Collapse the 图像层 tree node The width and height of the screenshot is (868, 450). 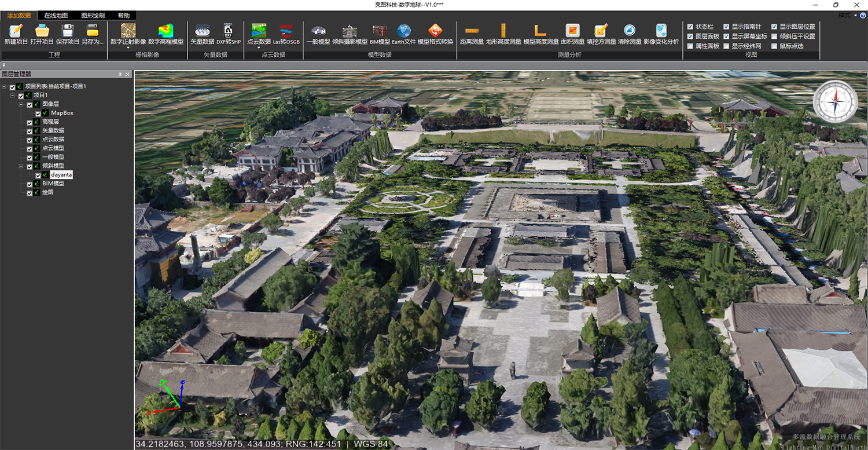tap(21, 104)
